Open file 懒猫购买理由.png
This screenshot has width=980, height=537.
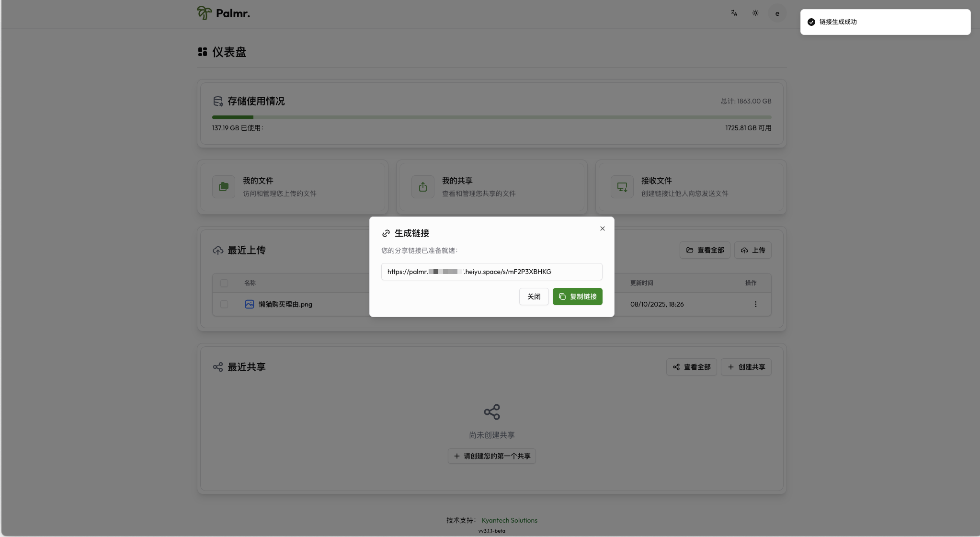tap(285, 304)
